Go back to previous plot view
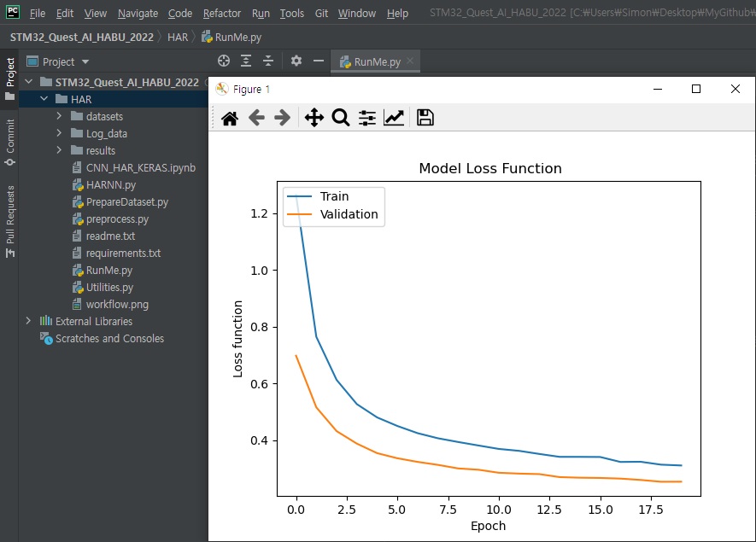 pyautogui.click(x=256, y=118)
